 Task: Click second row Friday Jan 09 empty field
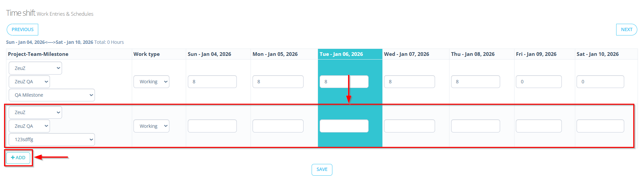(x=538, y=126)
